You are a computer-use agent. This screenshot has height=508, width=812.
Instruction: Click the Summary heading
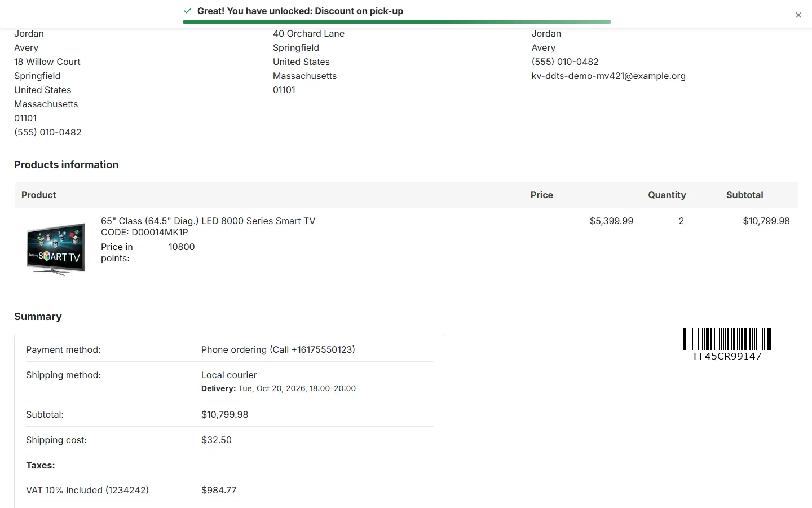pyautogui.click(x=38, y=317)
